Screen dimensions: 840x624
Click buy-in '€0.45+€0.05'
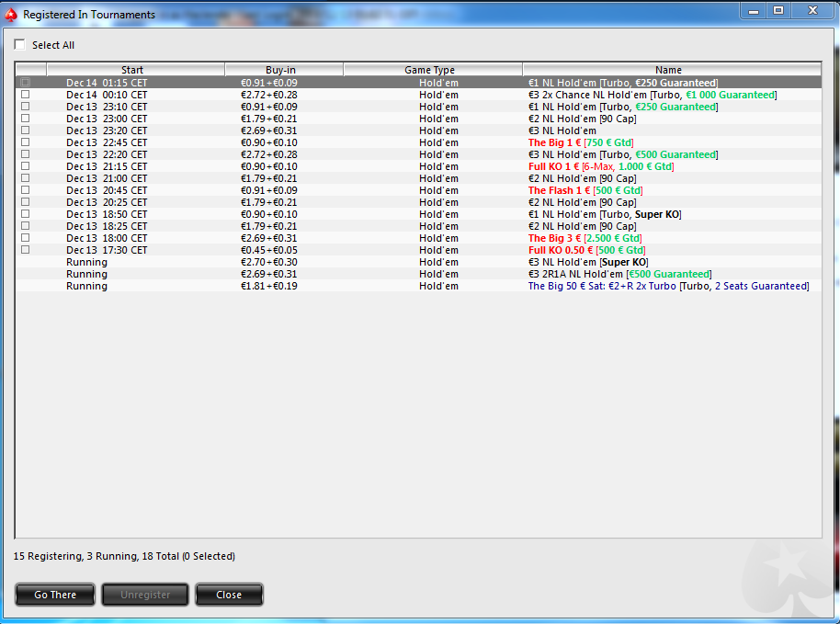coord(269,250)
